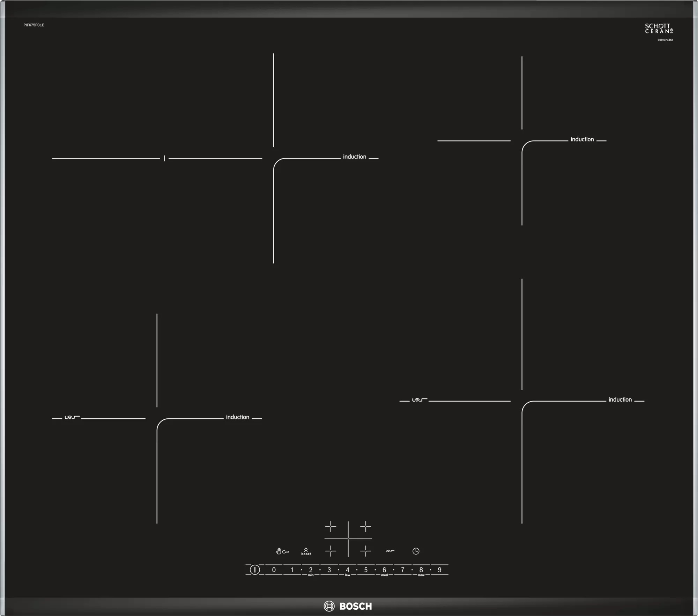
Task: Click the Bosch logo on front trim
Action: [x=348, y=606]
